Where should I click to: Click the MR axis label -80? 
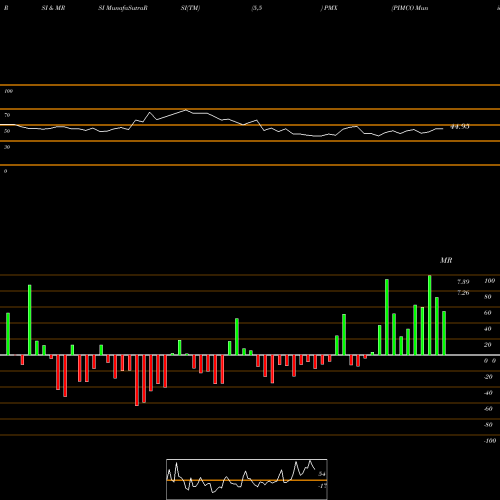point(488,425)
